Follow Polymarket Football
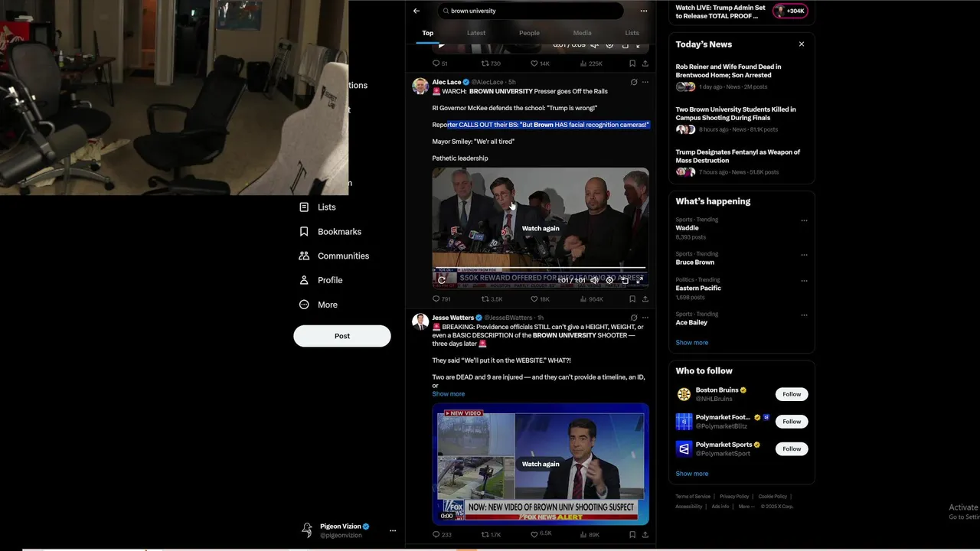The height and width of the screenshot is (551, 980). coord(792,422)
